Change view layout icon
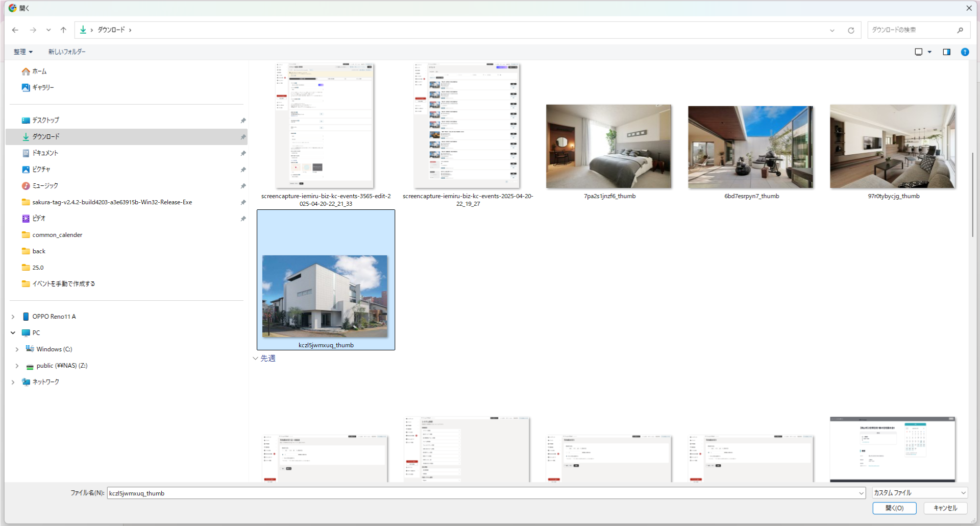The height and width of the screenshot is (526, 980). tap(919, 52)
